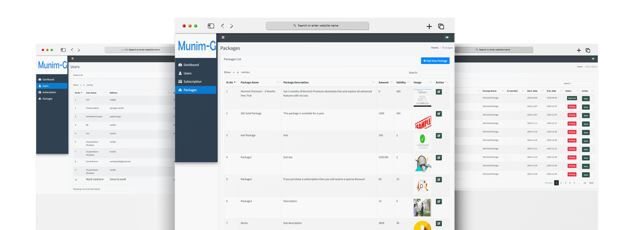
Task: Open Package3 image thumbnail
Action: [x=422, y=208]
